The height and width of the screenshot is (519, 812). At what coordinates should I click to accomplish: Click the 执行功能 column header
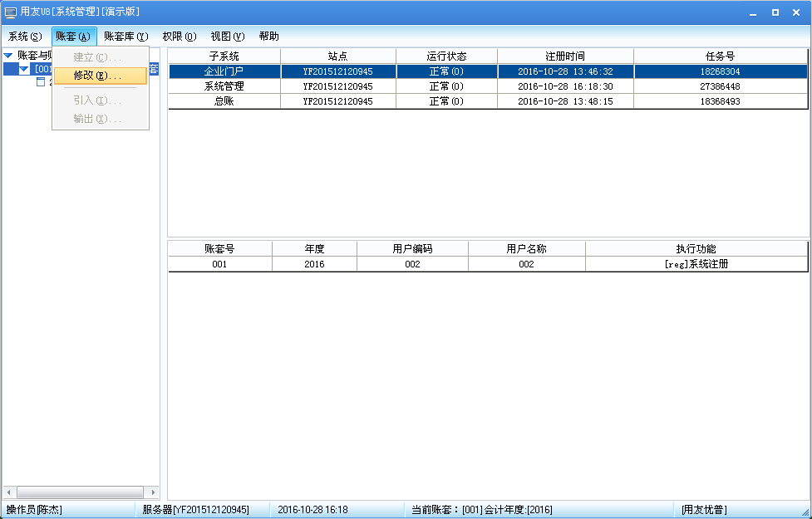pos(696,248)
